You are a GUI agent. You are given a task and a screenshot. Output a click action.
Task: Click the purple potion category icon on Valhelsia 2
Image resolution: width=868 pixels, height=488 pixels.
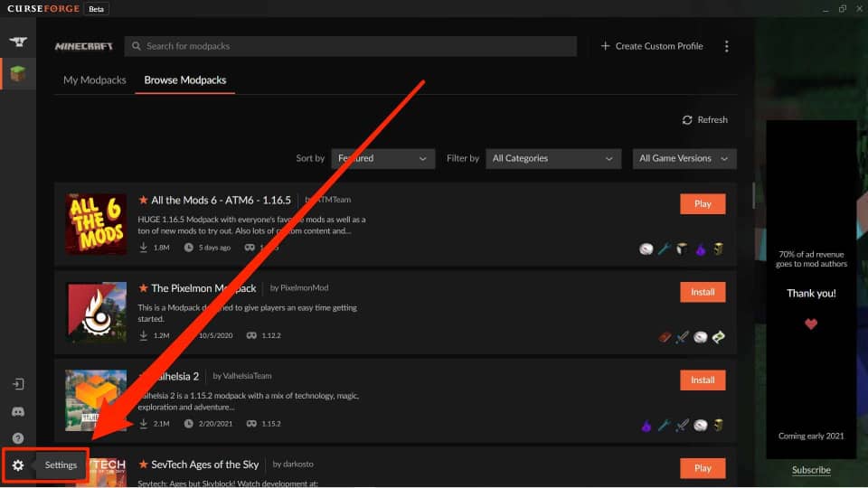pos(646,425)
